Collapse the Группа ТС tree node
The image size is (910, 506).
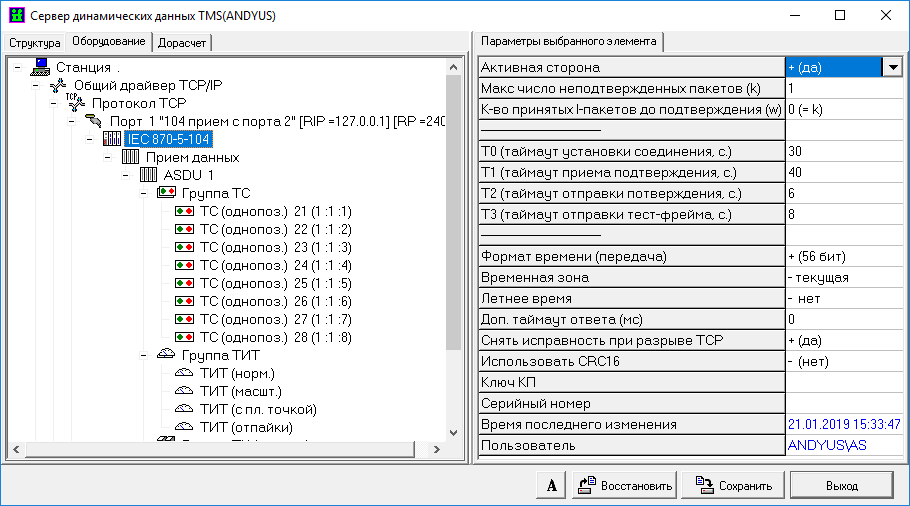click(x=143, y=193)
